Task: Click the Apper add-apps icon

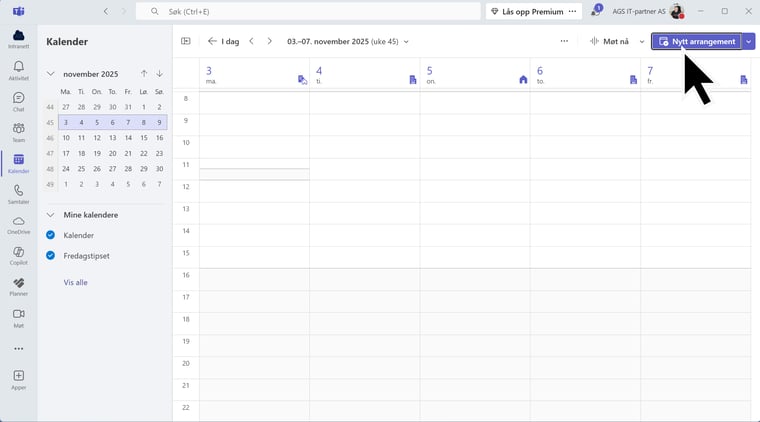Action: pyautogui.click(x=18, y=379)
